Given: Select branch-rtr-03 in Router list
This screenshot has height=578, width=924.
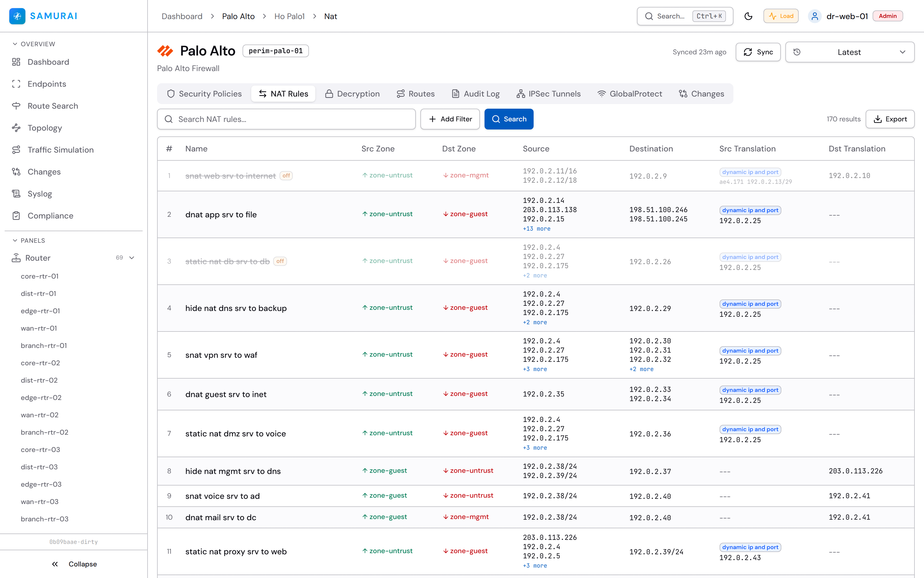Looking at the screenshot, I should pyautogui.click(x=45, y=519).
